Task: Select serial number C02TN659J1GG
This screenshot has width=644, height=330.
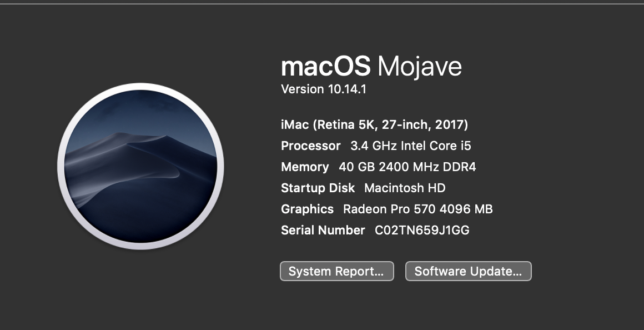Action: click(x=422, y=230)
